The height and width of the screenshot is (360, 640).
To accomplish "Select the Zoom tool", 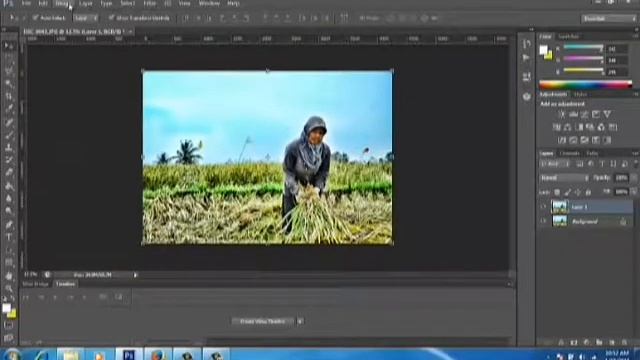I will [8, 289].
